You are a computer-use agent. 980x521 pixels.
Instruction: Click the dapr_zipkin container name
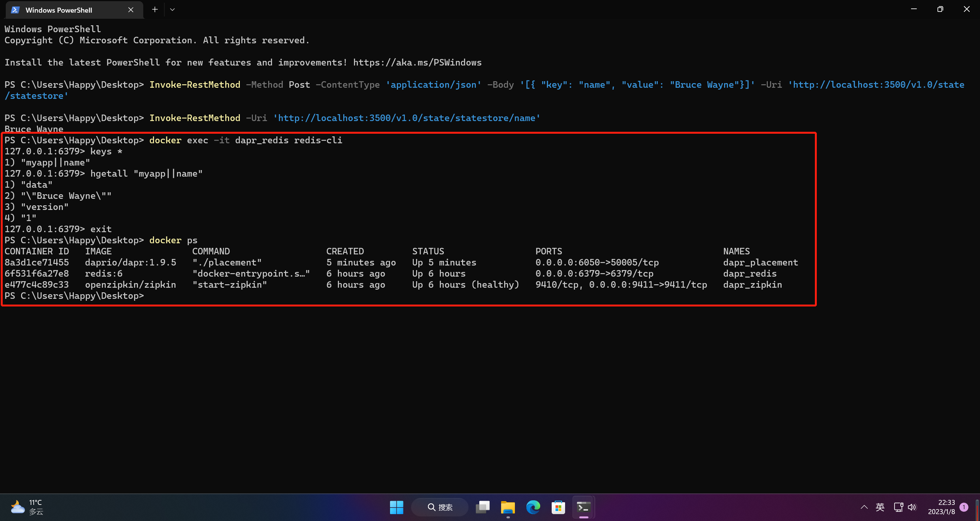tap(752, 285)
